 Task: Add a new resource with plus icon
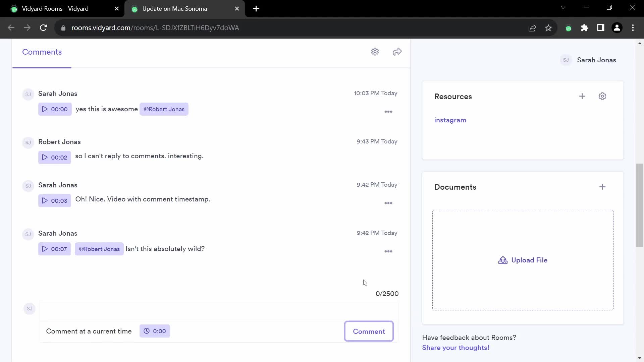[582, 96]
